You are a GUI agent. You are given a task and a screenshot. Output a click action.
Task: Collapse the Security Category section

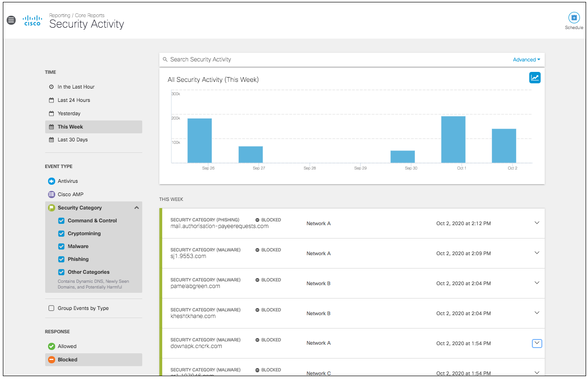click(x=137, y=208)
